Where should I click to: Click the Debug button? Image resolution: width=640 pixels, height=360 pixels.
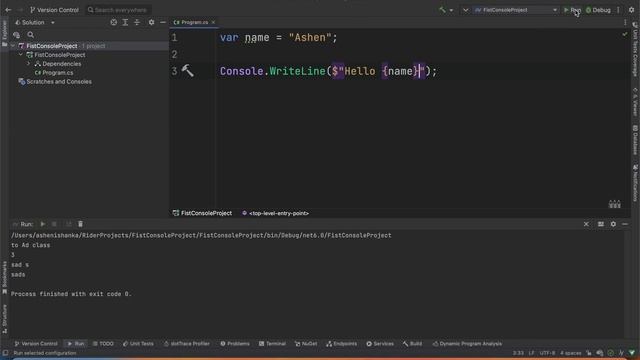(x=598, y=10)
